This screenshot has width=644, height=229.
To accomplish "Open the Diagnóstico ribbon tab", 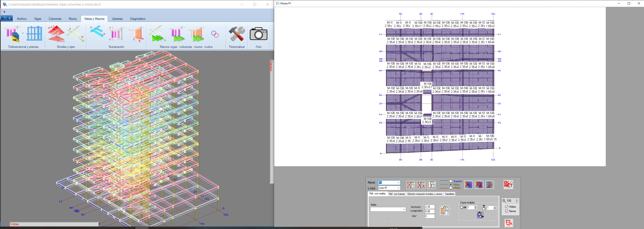I will coord(137,19).
